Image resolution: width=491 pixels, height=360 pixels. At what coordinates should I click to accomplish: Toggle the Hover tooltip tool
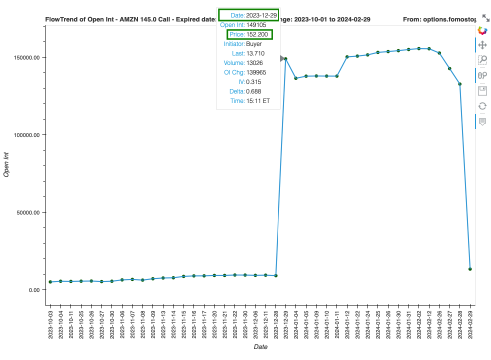click(482, 121)
